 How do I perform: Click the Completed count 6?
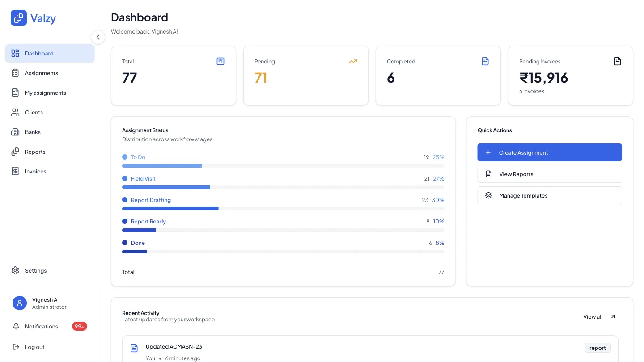(391, 78)
